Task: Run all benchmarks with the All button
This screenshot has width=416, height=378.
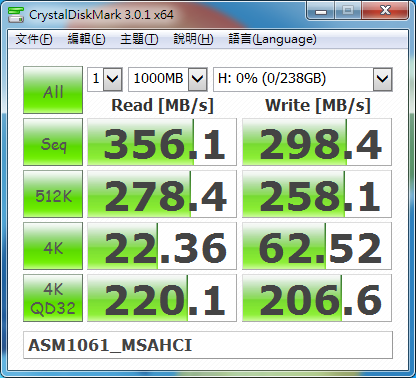Action: (x=53, y=90)
